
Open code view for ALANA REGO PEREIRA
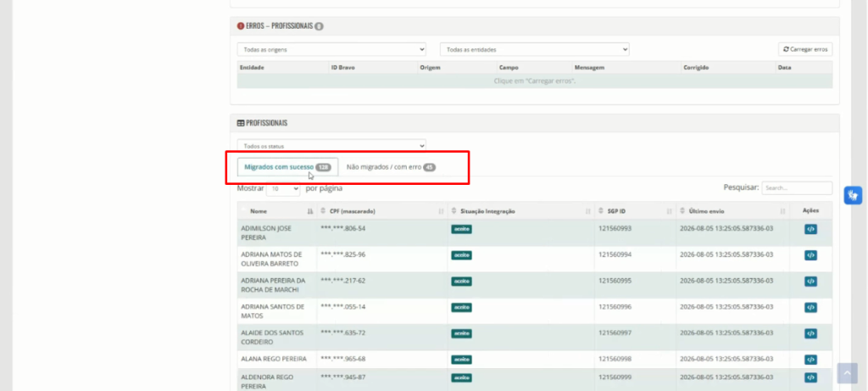tap(810, 360)
